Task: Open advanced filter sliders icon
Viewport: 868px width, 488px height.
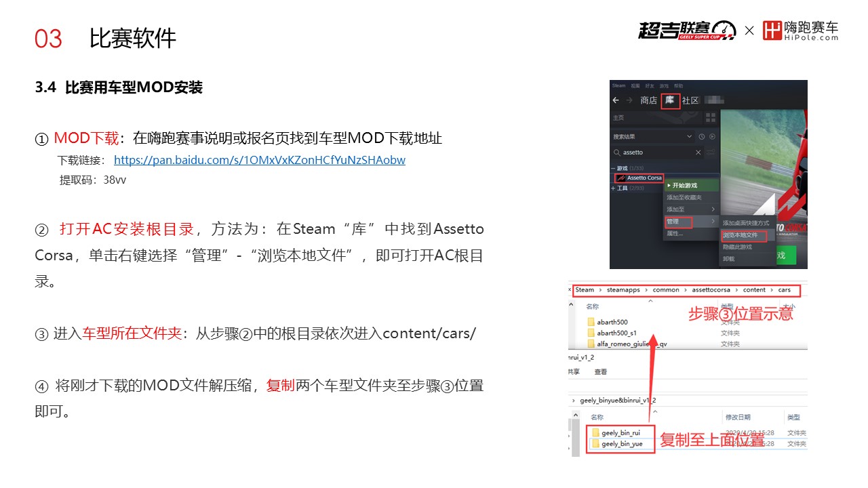Action: pyautogui.click(x=711, y=152)
